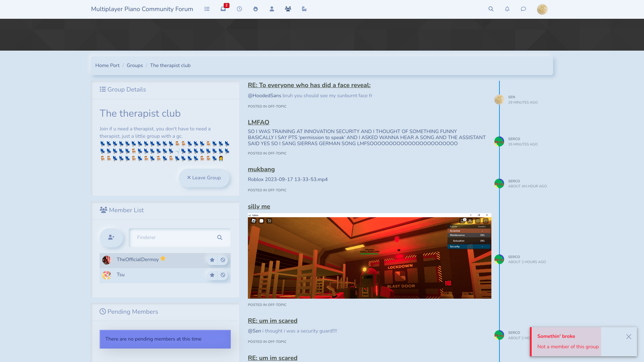Image resolution: width=644 pixels, height=362 pixels.
Task: Open the mukbang post
Action: point(261,169)
